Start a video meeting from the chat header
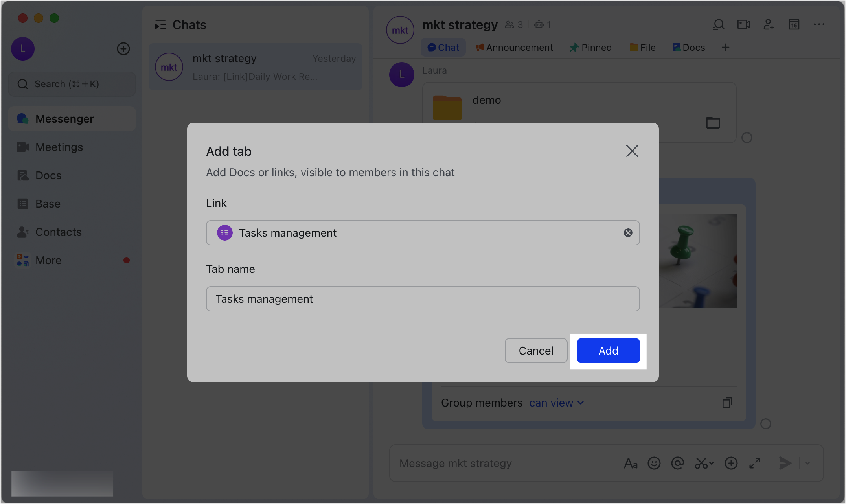Viewport: 846px width, 504px height. coord(743,24)
